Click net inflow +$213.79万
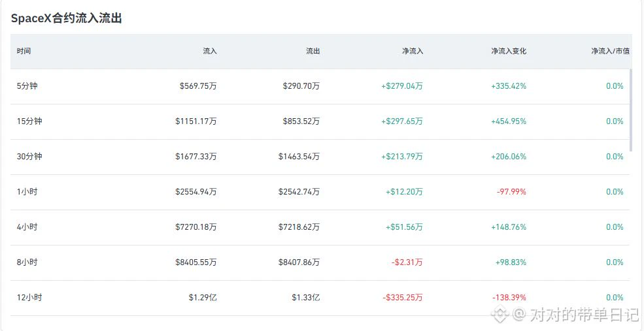The height and width of the screenshot is (331, 644). point(402,157)
